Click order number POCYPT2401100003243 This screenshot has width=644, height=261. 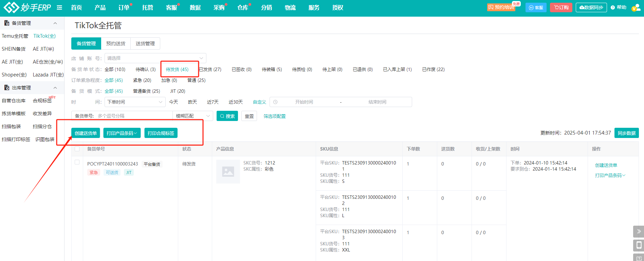click(113, 164)
